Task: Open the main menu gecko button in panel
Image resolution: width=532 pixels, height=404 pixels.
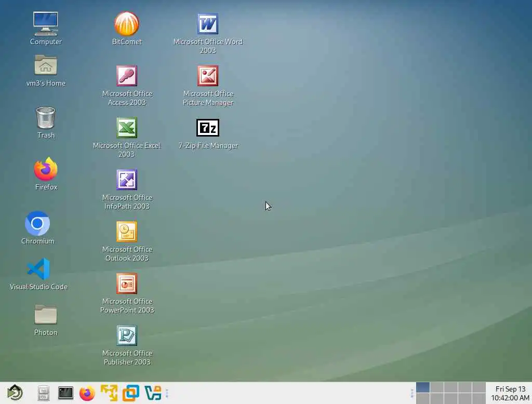Action: coord(15,393)
